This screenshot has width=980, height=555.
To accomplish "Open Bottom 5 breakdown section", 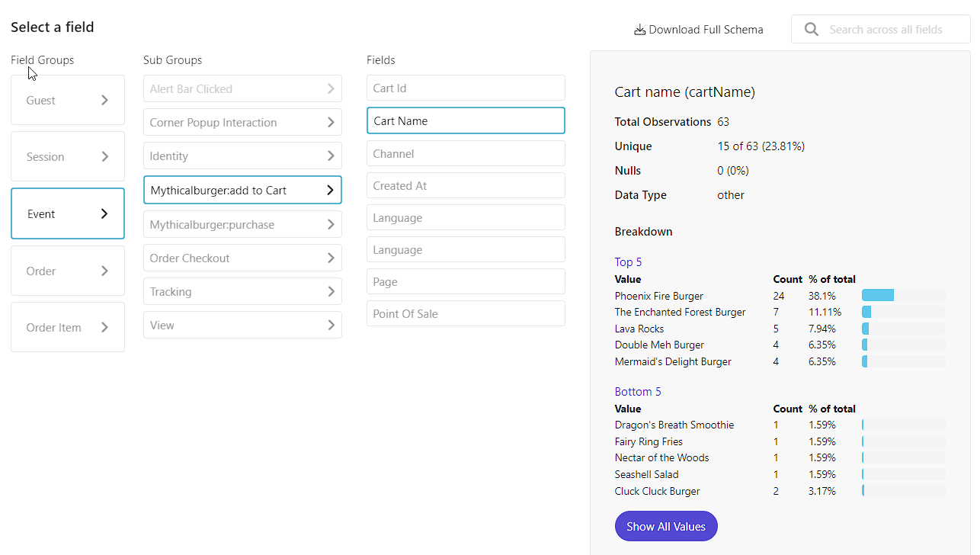I will click(637, 391).
